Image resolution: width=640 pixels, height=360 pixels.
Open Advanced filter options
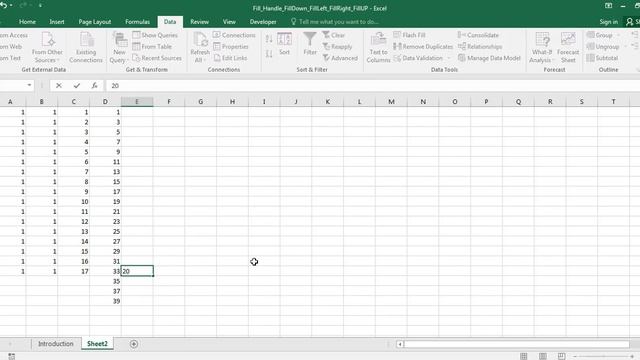point(340,58)
